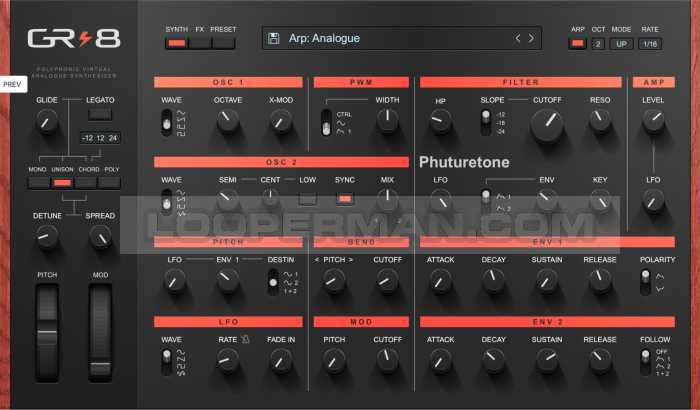Enable the LEGATO button
This screenshot has width=700, height=410.
click(100, 117)
